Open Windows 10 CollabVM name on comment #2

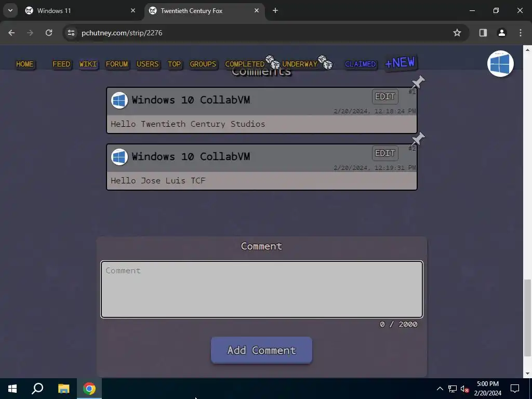pyautogui.click(x=191, y=157)
